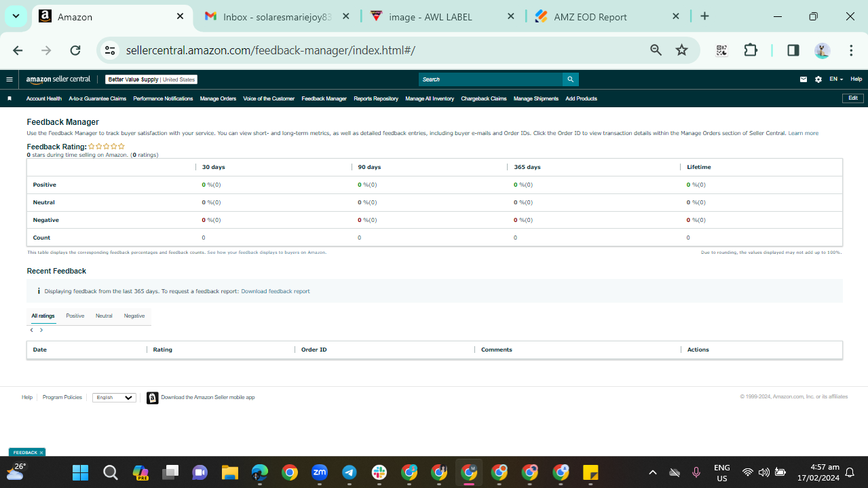Go back with the browser back arrow

[x=18, y=50]
